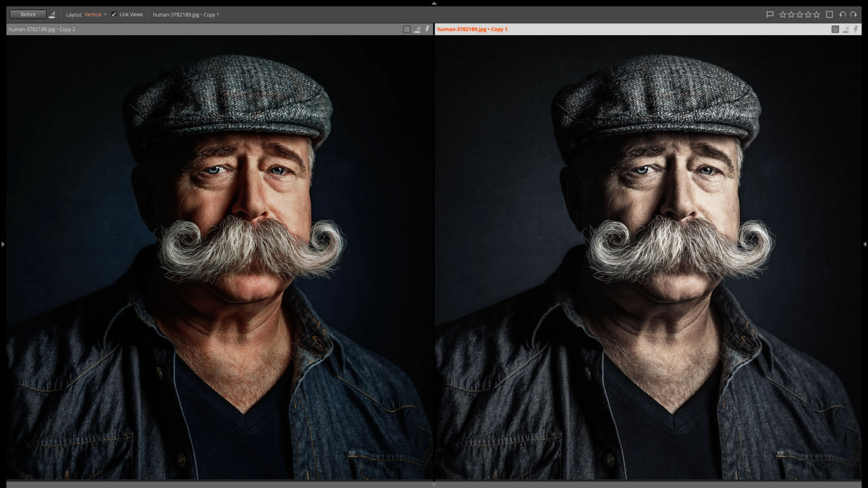
Task: Set rating to one star
Action: click(783, 14)
